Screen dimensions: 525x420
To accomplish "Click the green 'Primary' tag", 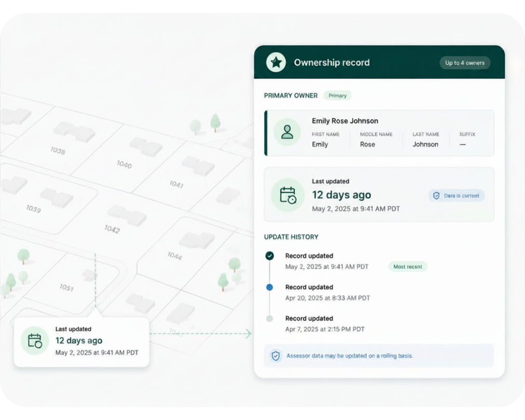I will pos(337,95).
